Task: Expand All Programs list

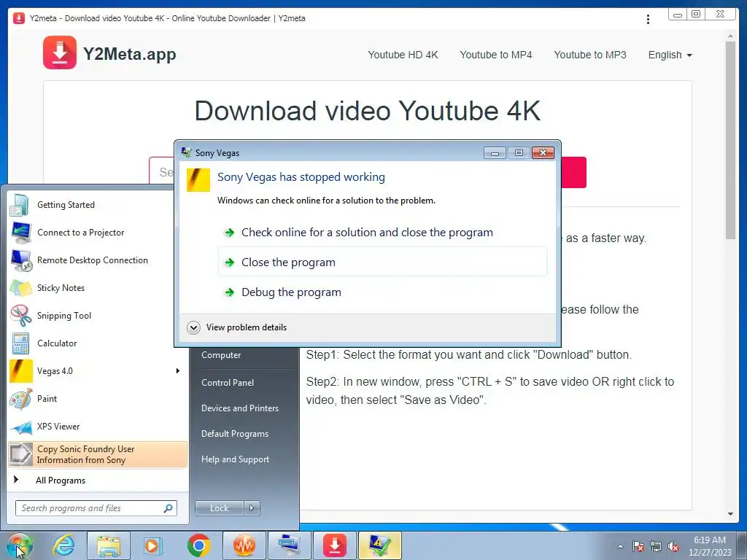Action: [x=60, y=480]
